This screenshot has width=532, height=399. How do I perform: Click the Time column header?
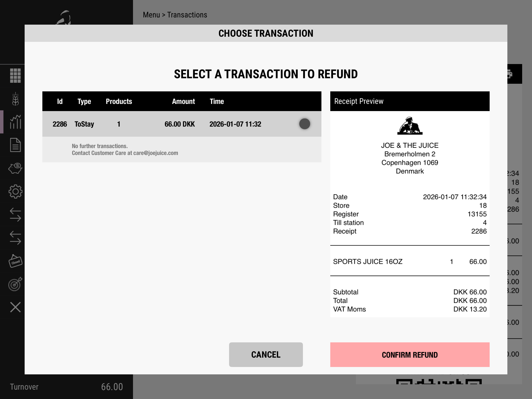pyautogui.click(x=217, y=101)
